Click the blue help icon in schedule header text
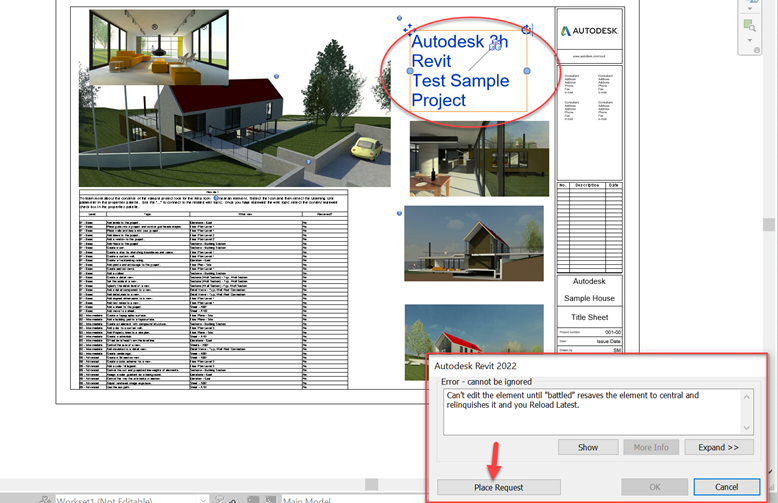Image resolution: width=778 pixels, height=503 pixels. [216, 198]
